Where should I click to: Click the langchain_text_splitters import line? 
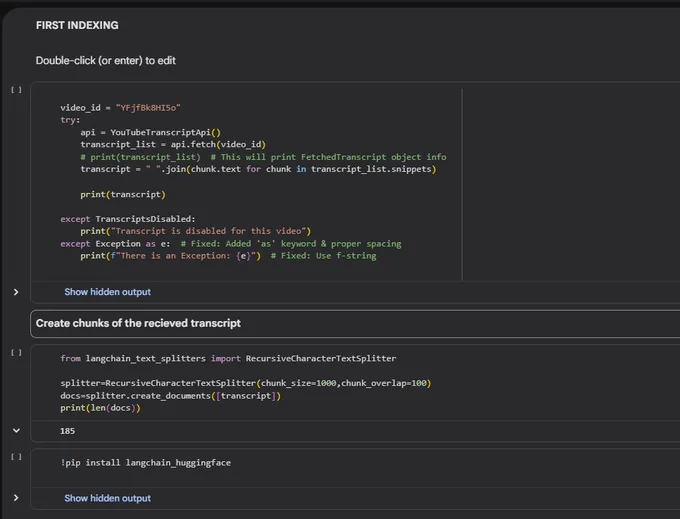coord(228,359)
